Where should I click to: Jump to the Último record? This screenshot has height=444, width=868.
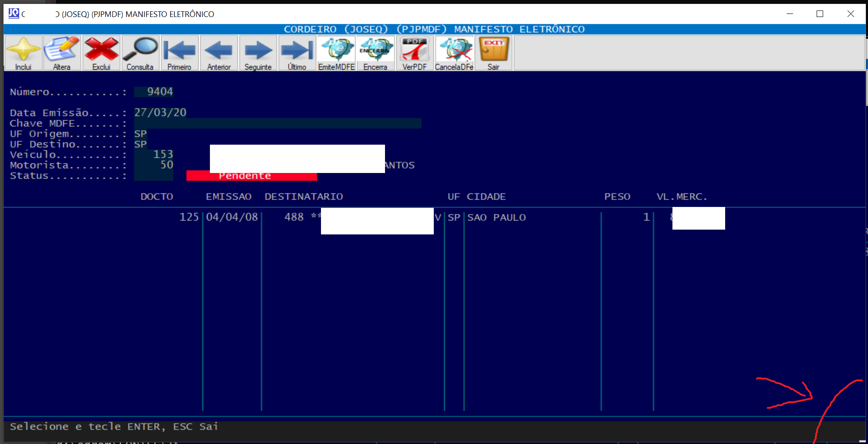[297, 53]
